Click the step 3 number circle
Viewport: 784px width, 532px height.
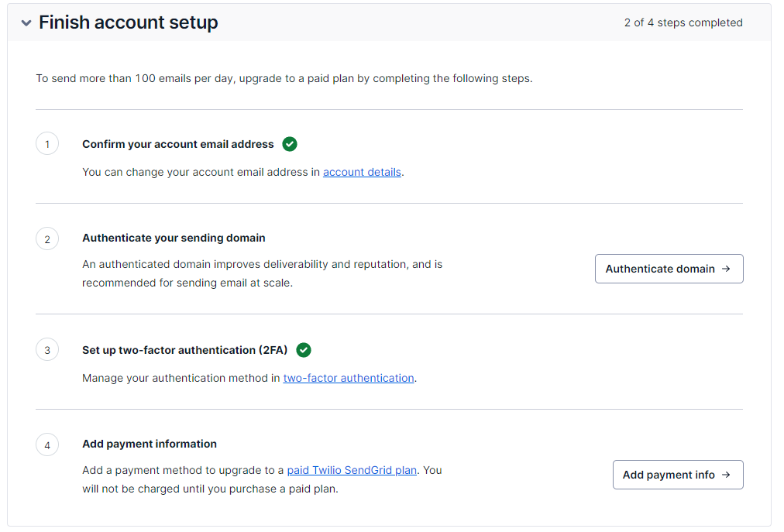[47, 350]
